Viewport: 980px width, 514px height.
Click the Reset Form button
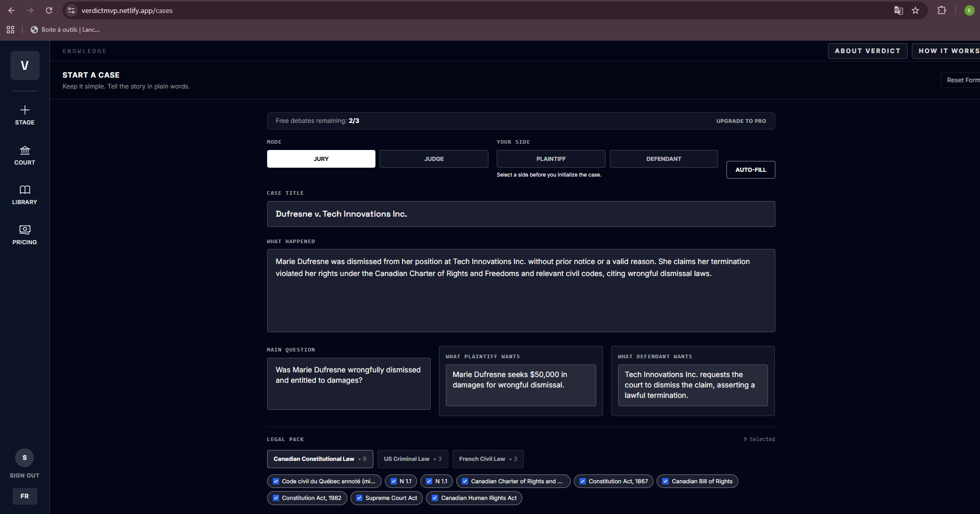(961, 80)
